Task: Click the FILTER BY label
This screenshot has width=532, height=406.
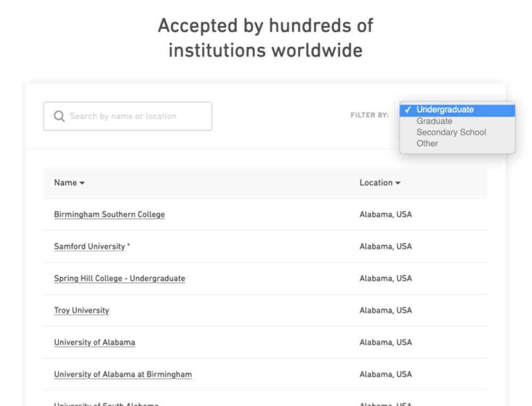Action: (x=370, y=115)
